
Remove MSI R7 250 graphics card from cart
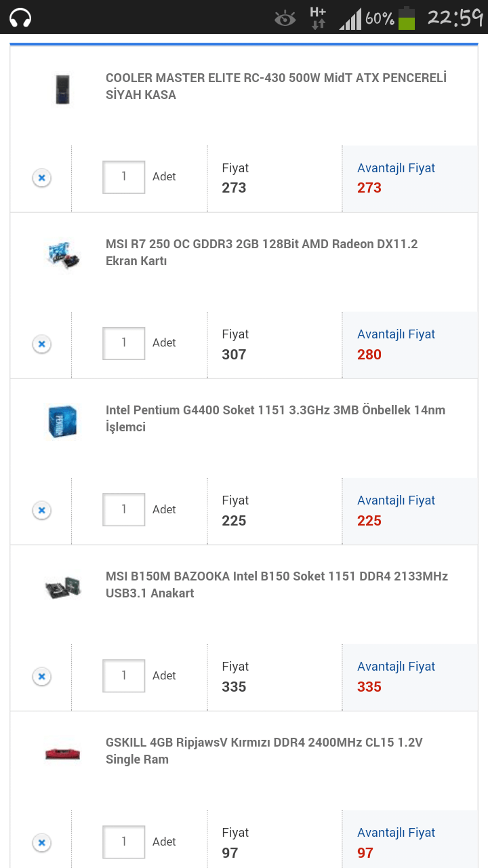[41, 344]
